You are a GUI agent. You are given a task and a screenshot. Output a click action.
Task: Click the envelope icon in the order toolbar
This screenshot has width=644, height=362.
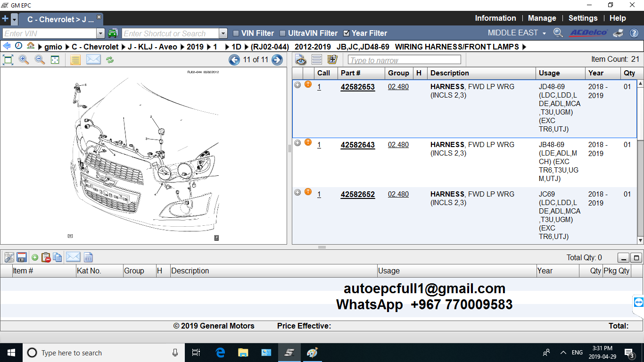tap(73, 257)
